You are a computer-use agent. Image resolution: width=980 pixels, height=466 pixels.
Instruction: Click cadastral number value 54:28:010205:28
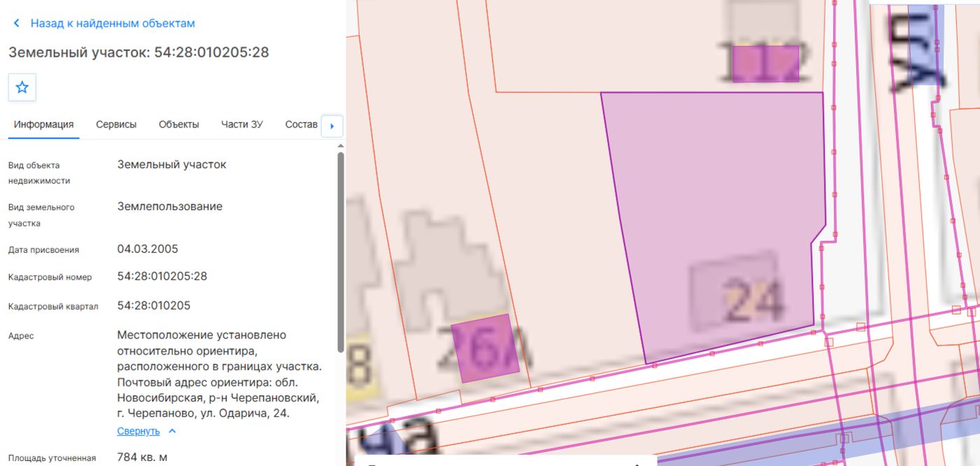click(x=162, y=276)
